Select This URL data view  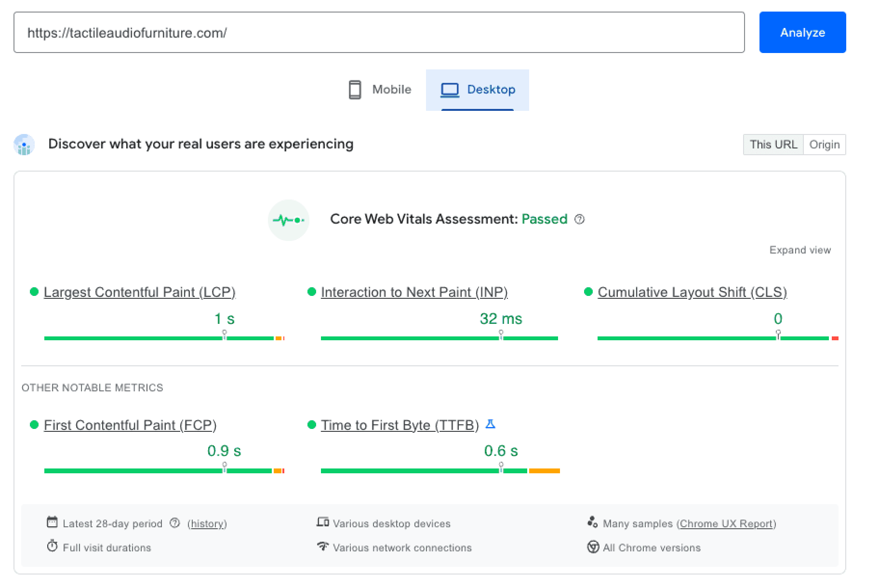[x=773, y=145]
